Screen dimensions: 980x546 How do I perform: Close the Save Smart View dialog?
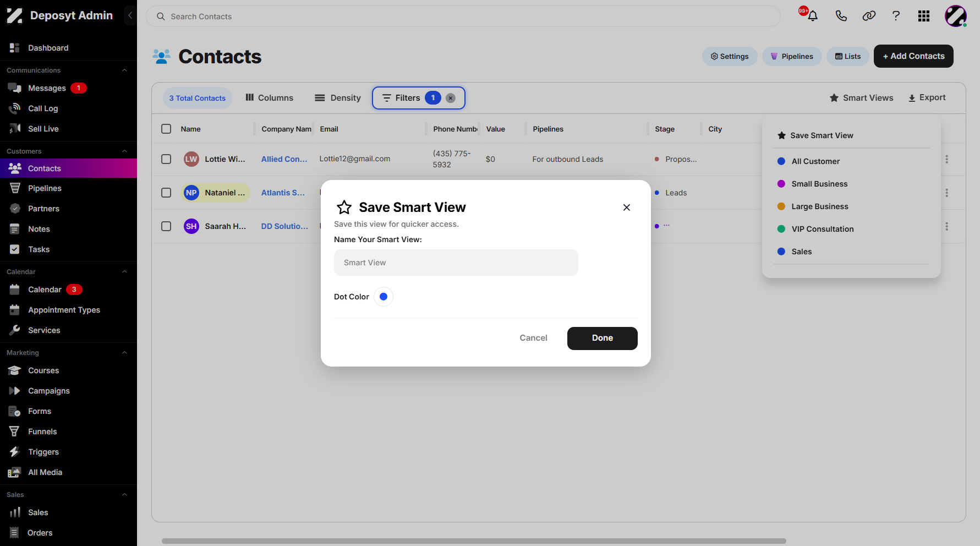coord(626,208)
